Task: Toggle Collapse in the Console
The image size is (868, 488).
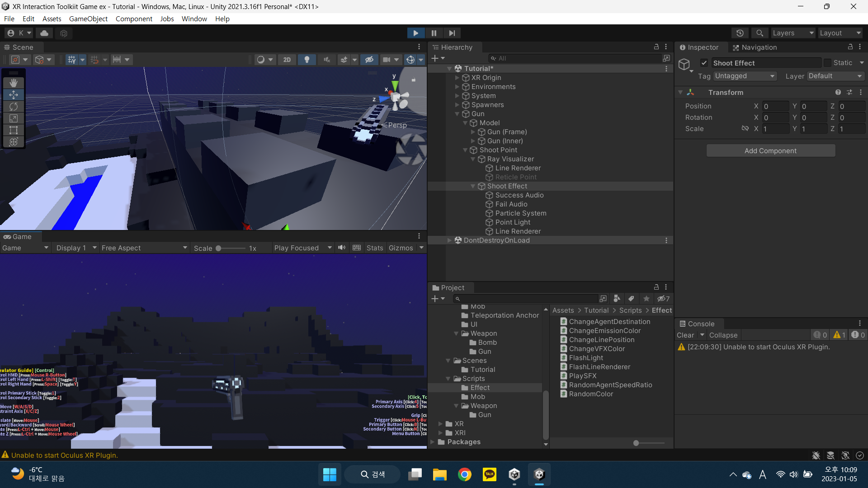Action: [723, 335]
